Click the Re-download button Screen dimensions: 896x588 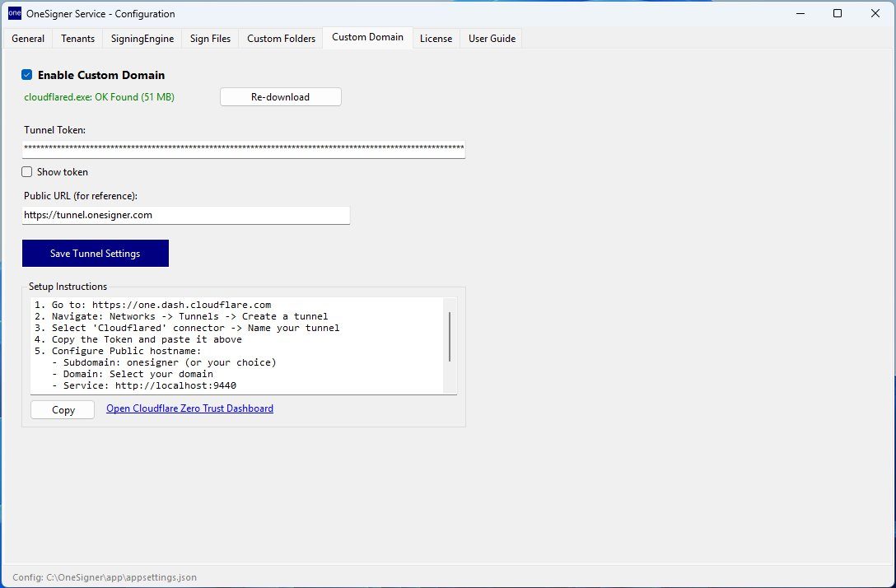pyautogui.click(x=281, y=97)
